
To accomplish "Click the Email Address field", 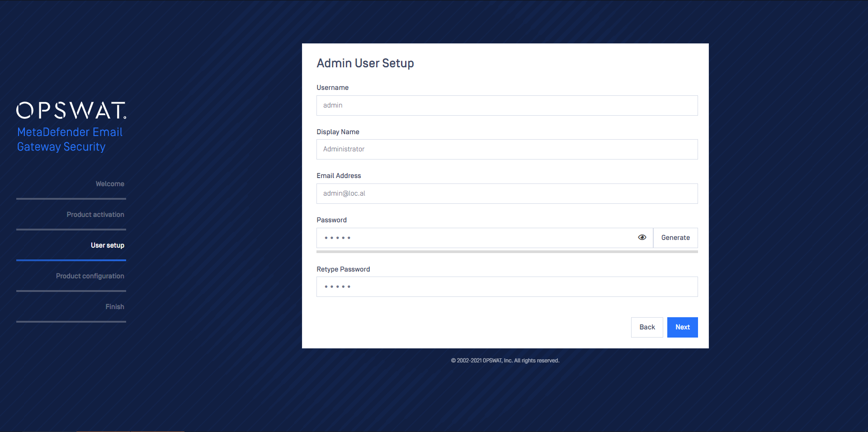I will click(x=507, y=193).
